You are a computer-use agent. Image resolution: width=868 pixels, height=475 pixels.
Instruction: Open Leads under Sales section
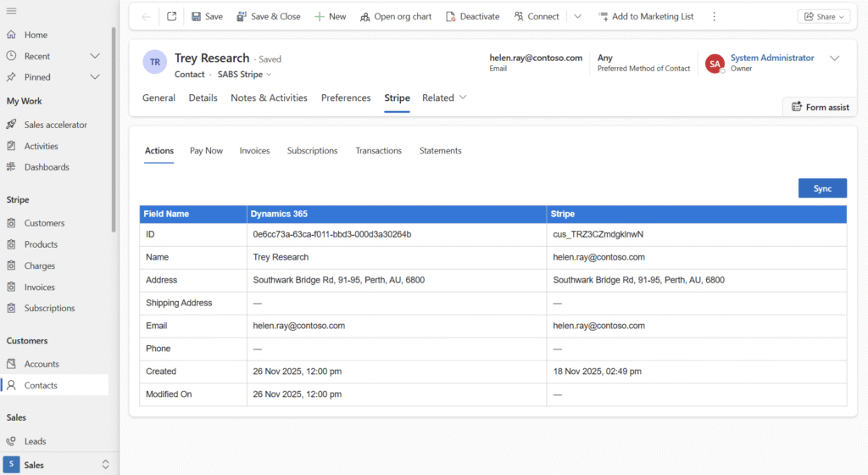(x=35, y=441)
